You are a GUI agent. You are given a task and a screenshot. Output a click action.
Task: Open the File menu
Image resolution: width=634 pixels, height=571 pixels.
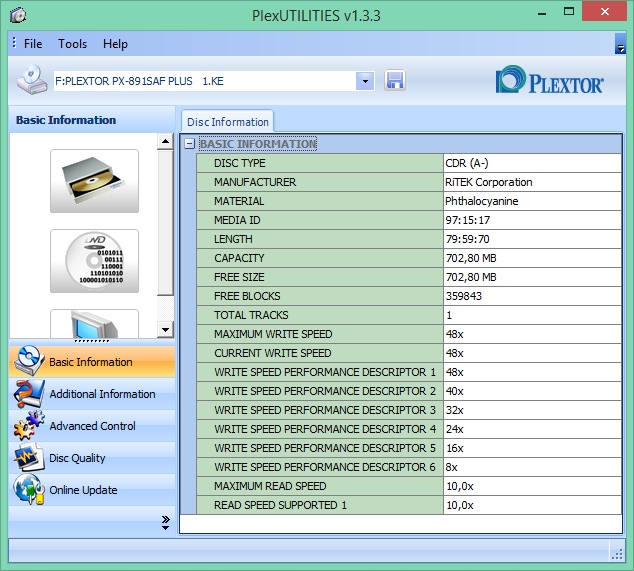click(x=33, y=44)
